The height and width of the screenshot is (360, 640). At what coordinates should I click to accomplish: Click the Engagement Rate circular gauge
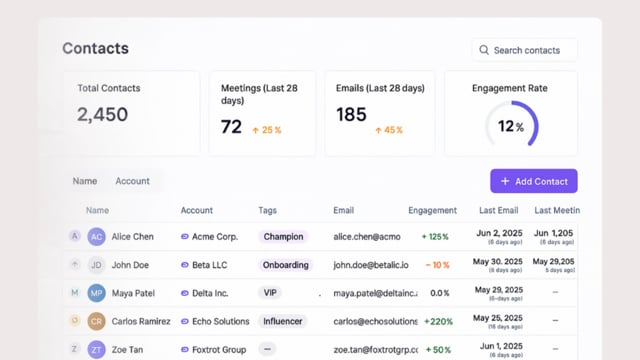511,124
